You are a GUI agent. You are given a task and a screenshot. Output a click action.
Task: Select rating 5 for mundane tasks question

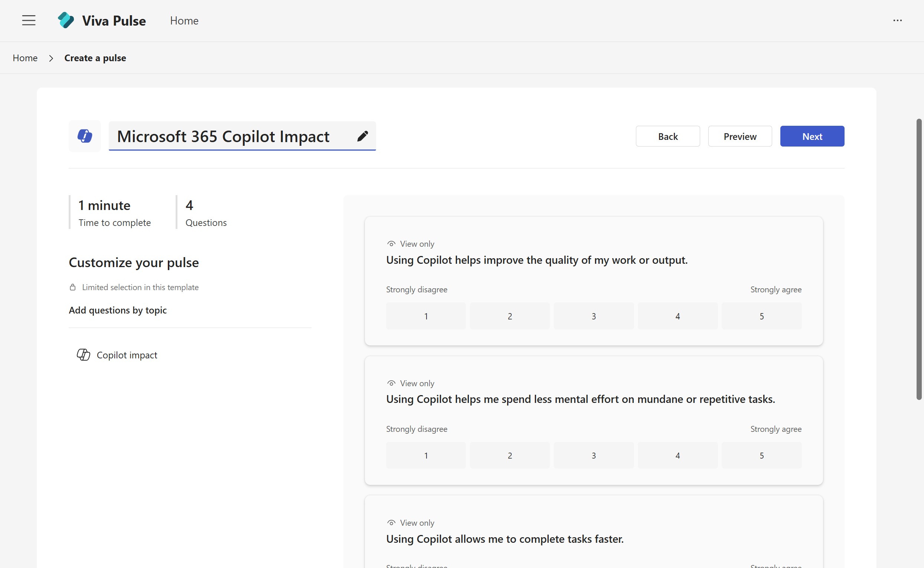pyautogui.click(x=761, y=455)
